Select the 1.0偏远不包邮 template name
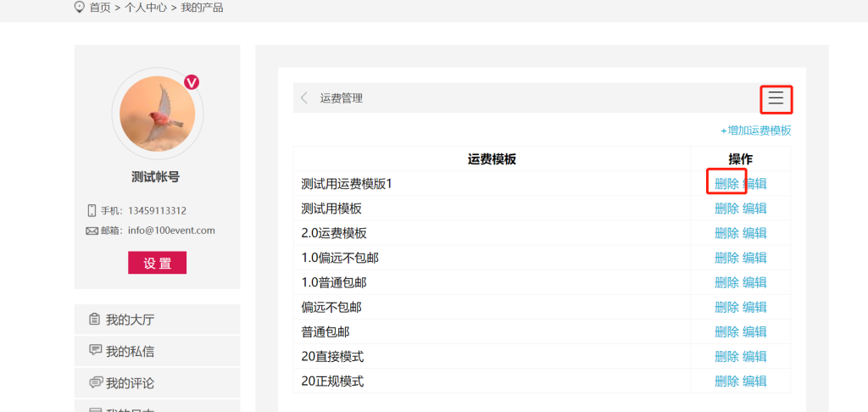Image resolution: width=868 pixels, height=412 pixels. (x=340, y=258)
